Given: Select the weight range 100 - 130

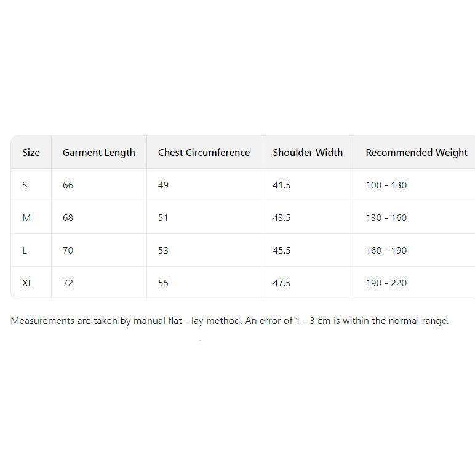Looking at the screenshot, I should (x=386, y=185).
